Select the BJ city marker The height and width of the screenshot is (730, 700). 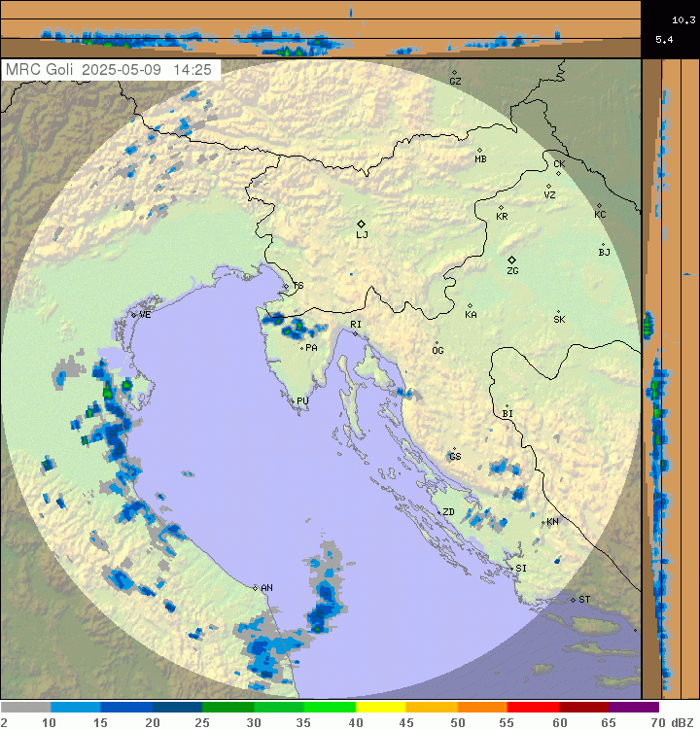click(x=603, y=244)
